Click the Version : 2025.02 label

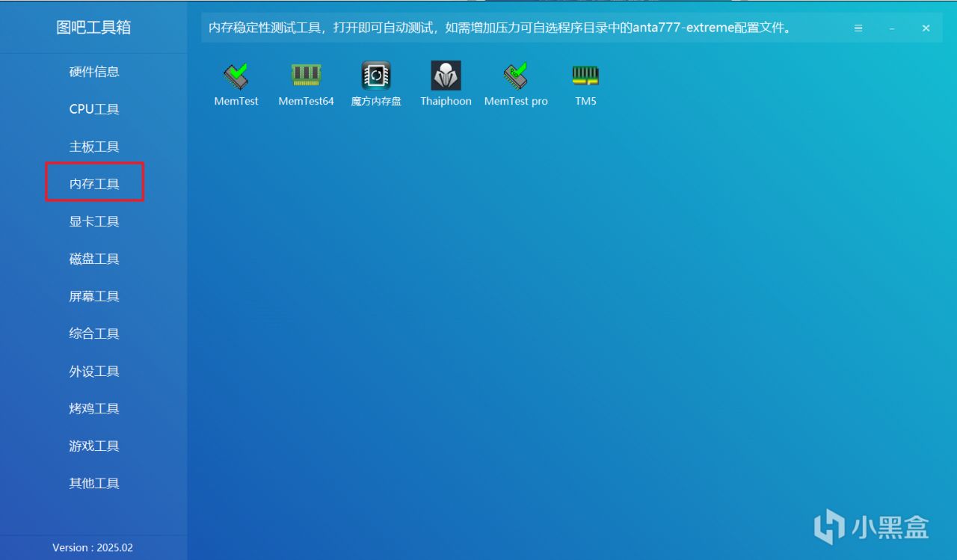point(93,547)
